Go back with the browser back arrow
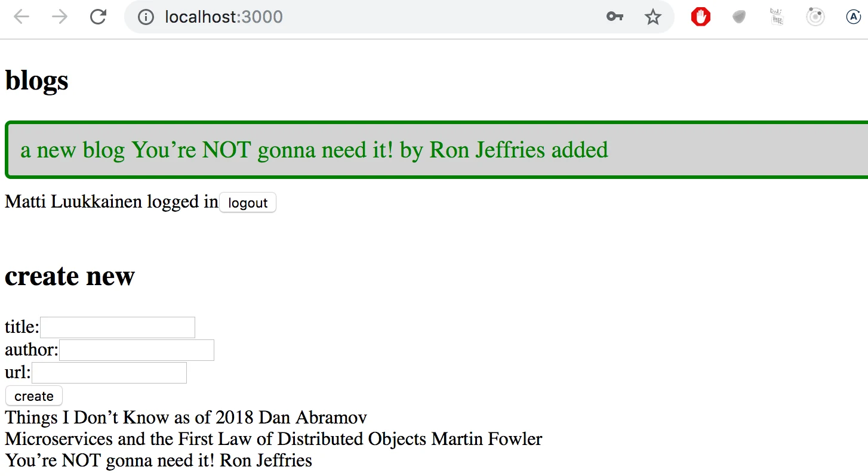The height and width of the screenshot is (476, 868). 21,17
